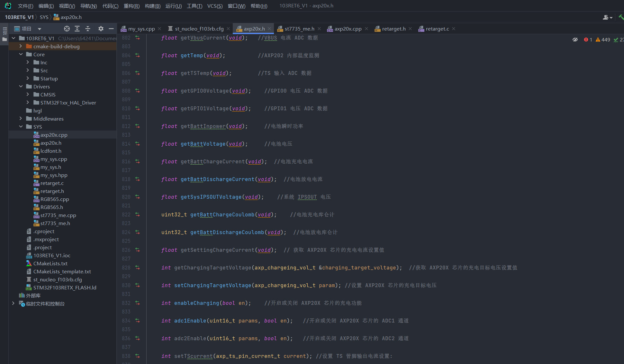
Task: Select STM32F103RETX_FLASH.ld file
Action: click(63, 287)
